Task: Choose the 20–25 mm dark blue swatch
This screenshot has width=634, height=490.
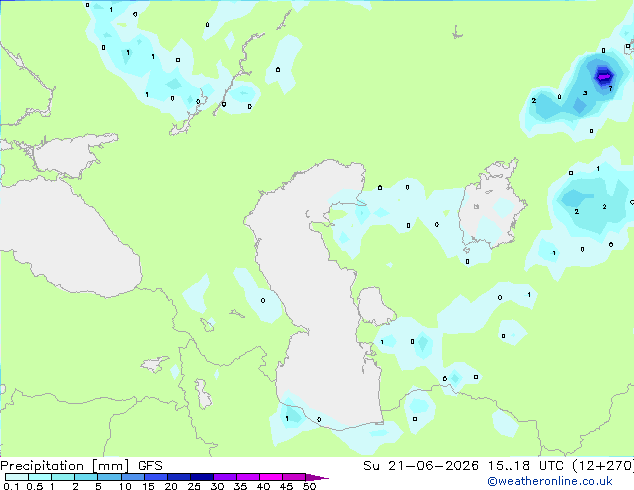Action: (178, 477)
